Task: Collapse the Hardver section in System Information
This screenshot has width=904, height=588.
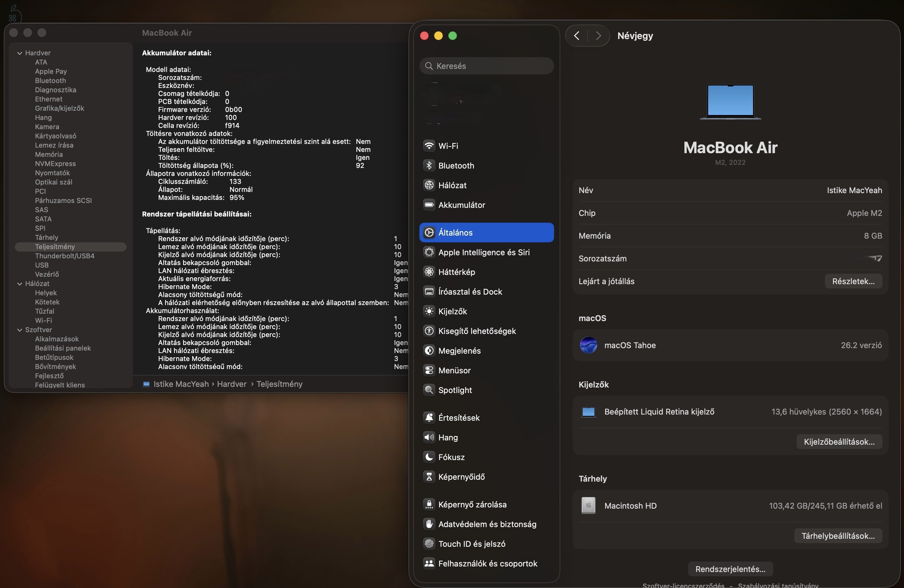Action: tap(19, 53)
